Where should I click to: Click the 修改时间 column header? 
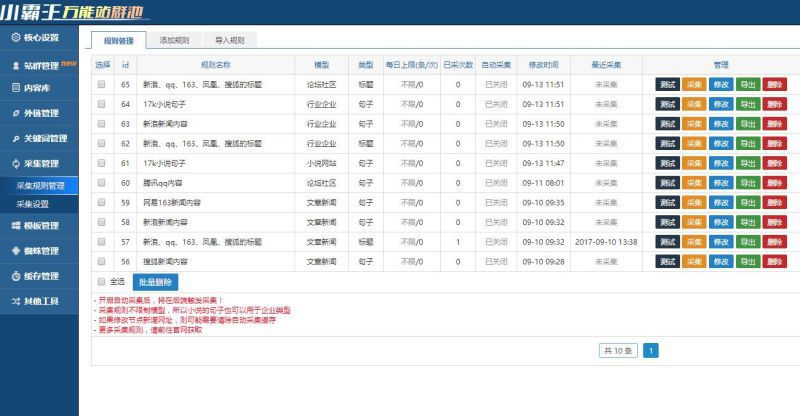coord(543,65)
